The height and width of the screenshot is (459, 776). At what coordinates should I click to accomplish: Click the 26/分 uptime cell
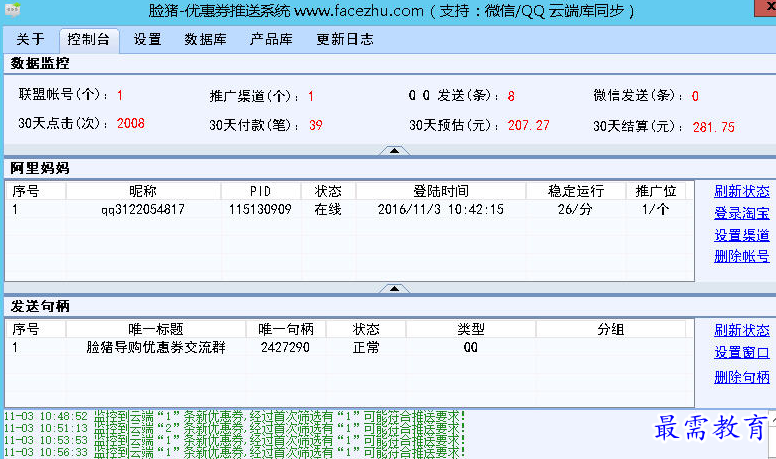tap(576, 209)
